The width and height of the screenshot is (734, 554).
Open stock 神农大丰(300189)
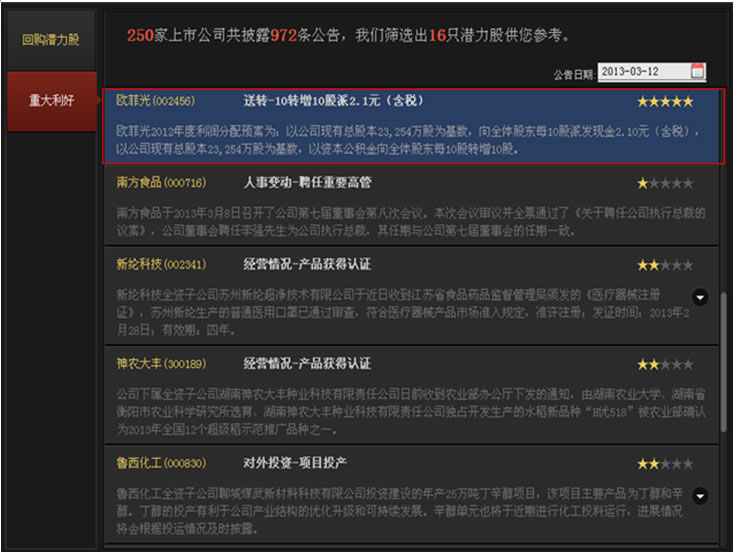pyautogui.click(x=161, y=363)
